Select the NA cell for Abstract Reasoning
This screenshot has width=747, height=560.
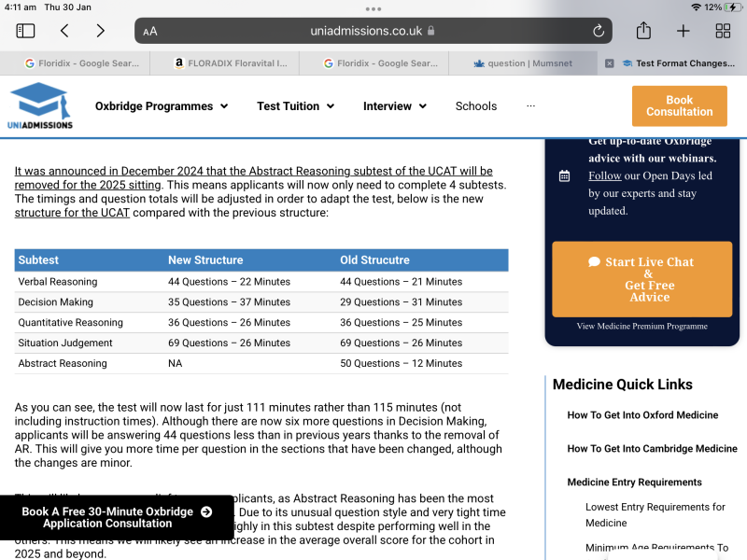[x=175, y=364]
